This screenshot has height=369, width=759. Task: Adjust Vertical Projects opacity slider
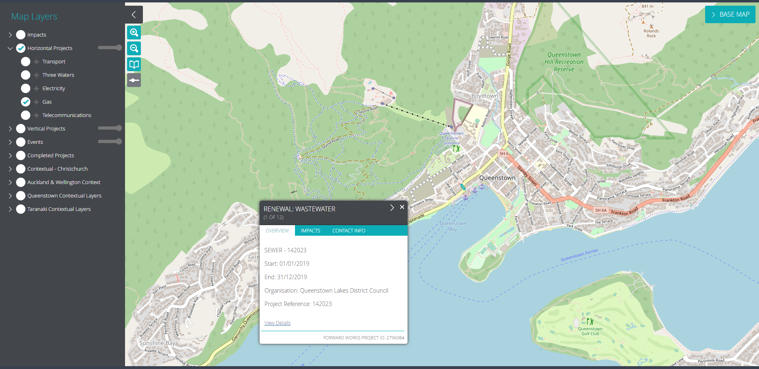(110, 128)
